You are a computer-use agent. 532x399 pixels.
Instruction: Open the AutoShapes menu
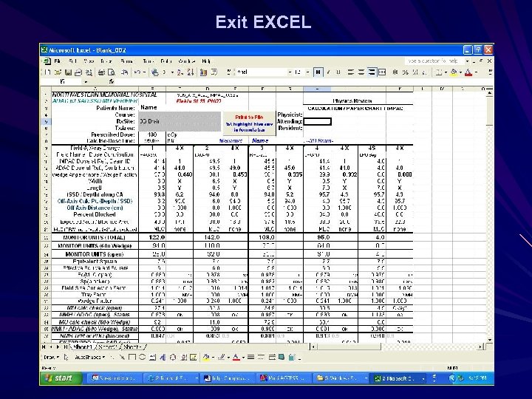pyautogui.click(x=90, y=358)
